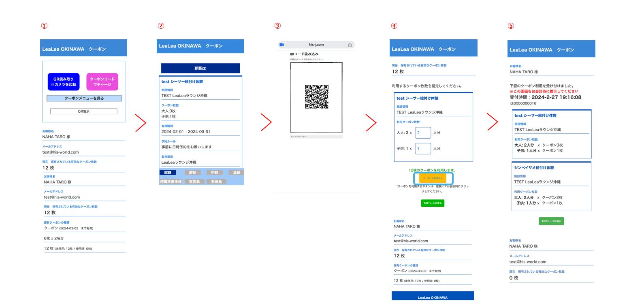The width and height of the screenshot is (644, 306).
Task: Click 利用するクーポン枚数を指定してください text
Action: point(427,86)
